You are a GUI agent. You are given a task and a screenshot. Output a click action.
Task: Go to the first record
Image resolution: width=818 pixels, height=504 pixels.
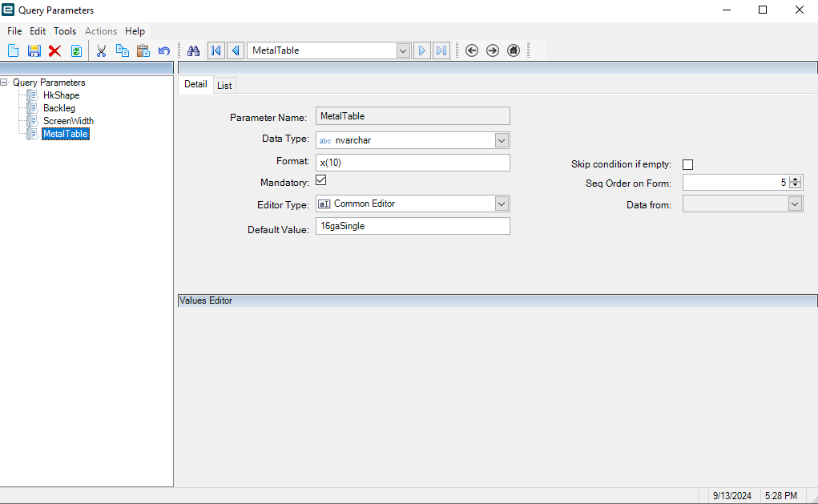pos(216,50)
